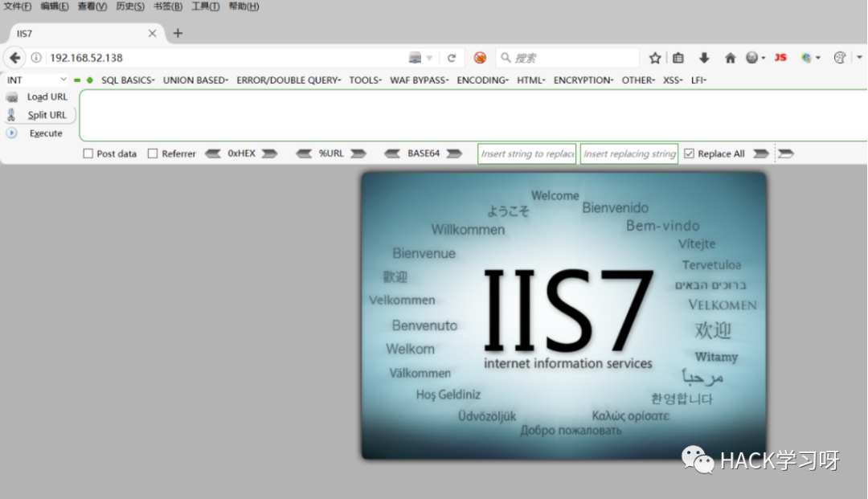Expand the XSS menu

(674, 80)
